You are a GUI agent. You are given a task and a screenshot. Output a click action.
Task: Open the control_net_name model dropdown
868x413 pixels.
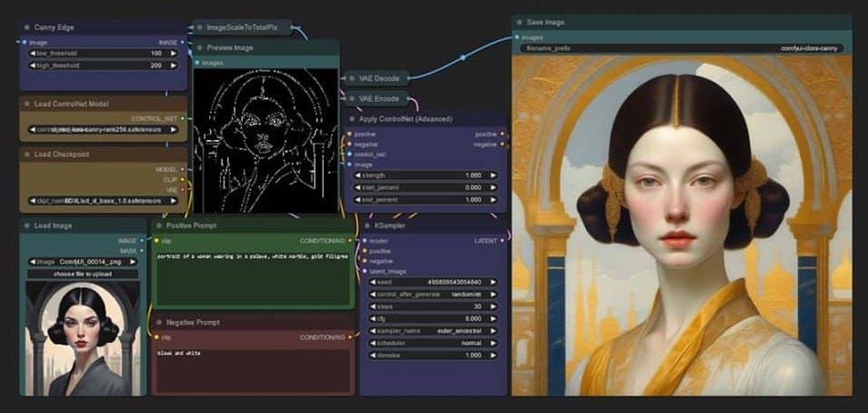point(103,129)
